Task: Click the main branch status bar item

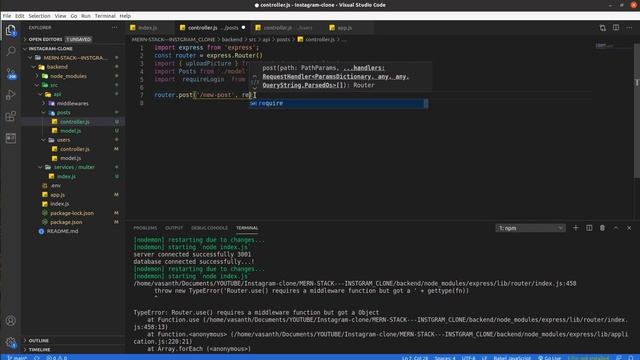Action: pos(17,358)
